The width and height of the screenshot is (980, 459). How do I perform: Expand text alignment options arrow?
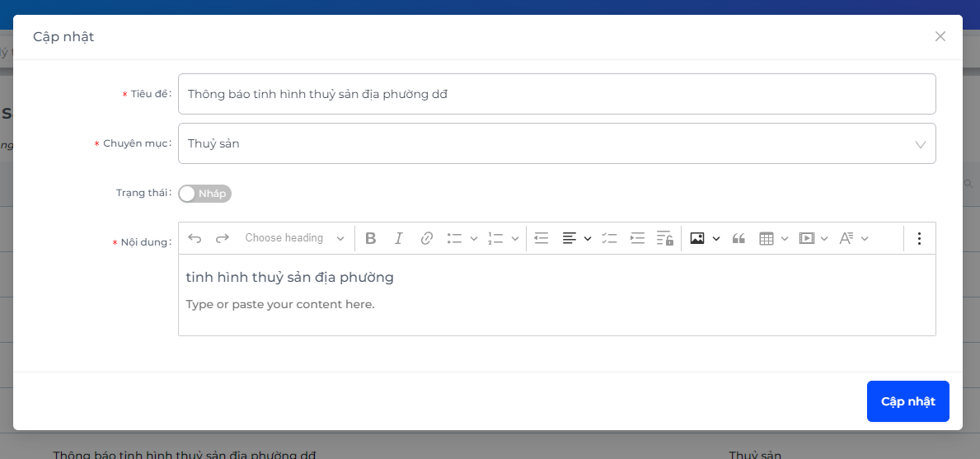(x=588, y=238)
